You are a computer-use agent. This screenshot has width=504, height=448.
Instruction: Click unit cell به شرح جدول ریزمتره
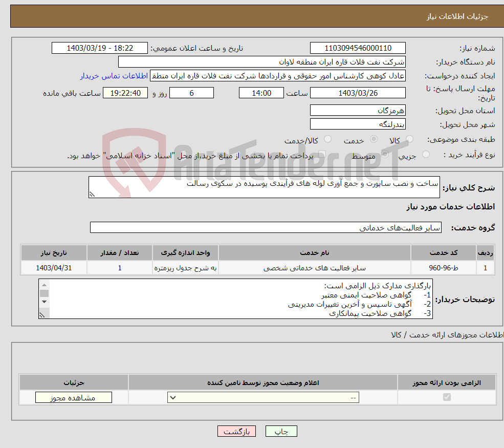point(185,268)
